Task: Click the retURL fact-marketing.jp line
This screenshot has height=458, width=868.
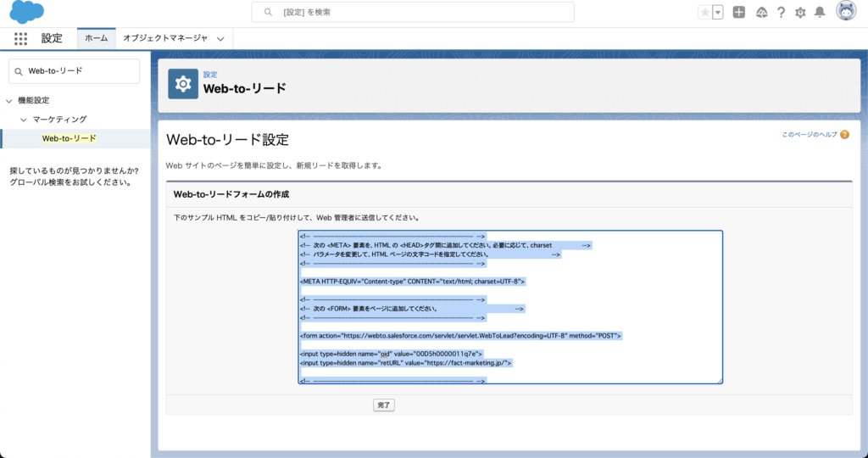Action: [x=406, y=363]
